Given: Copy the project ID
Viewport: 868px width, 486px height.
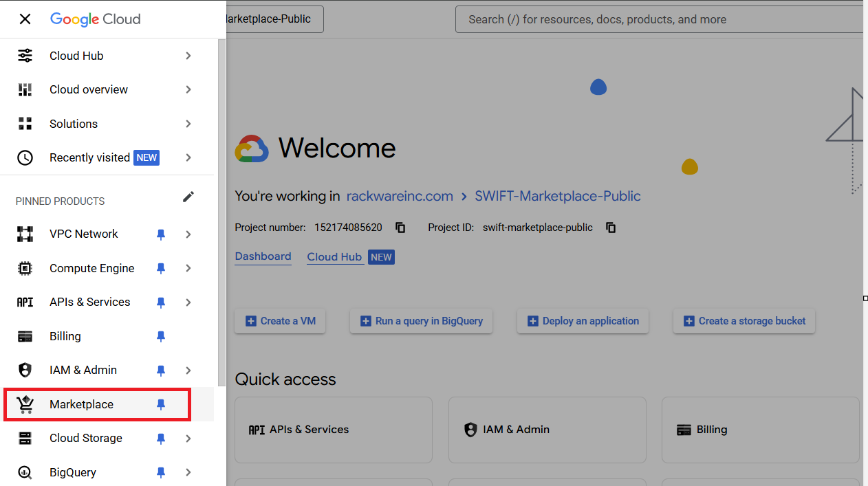Looking at the screenshot, I should point(611,228).
